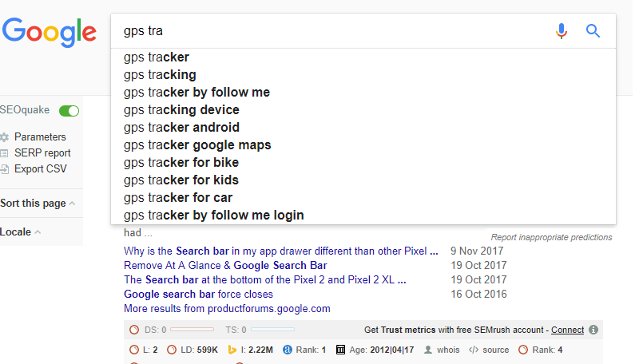Toggle the SEOquake switch off
Screen dimensions: 639x364
coord(69,111)
